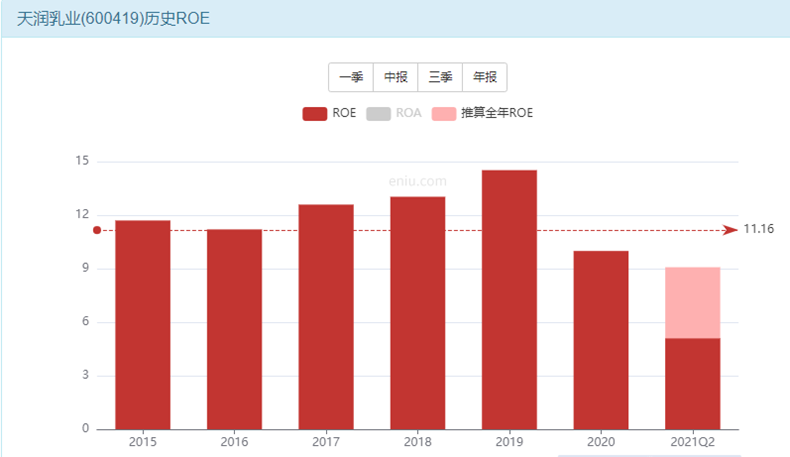Click the 2017 bar in the chart
790x457 pixels.
tap(326, 317)
